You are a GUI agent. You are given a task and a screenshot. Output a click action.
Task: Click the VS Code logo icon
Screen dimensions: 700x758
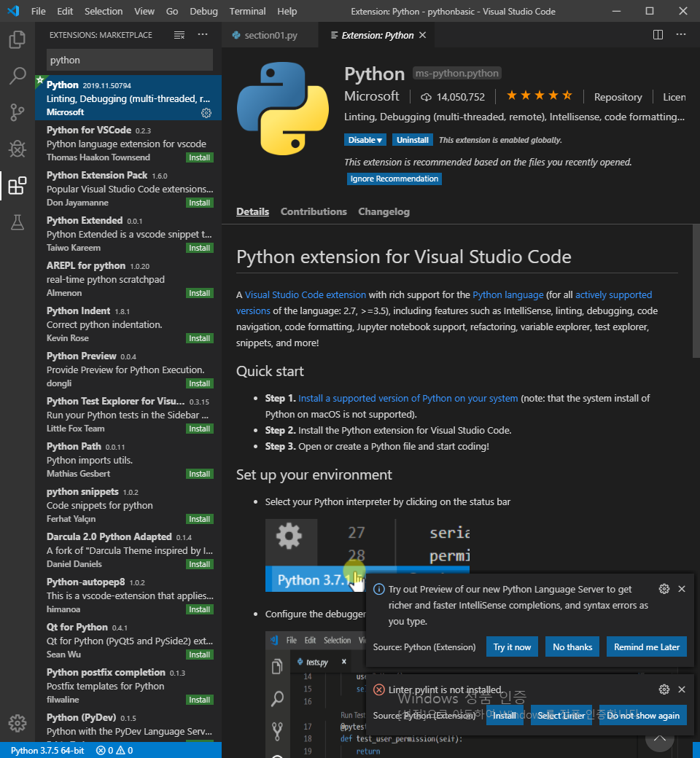[14, 11]
